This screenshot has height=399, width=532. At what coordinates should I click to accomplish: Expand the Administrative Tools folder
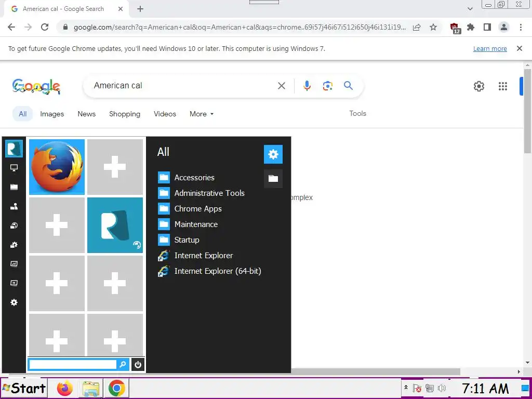(201, 193)
